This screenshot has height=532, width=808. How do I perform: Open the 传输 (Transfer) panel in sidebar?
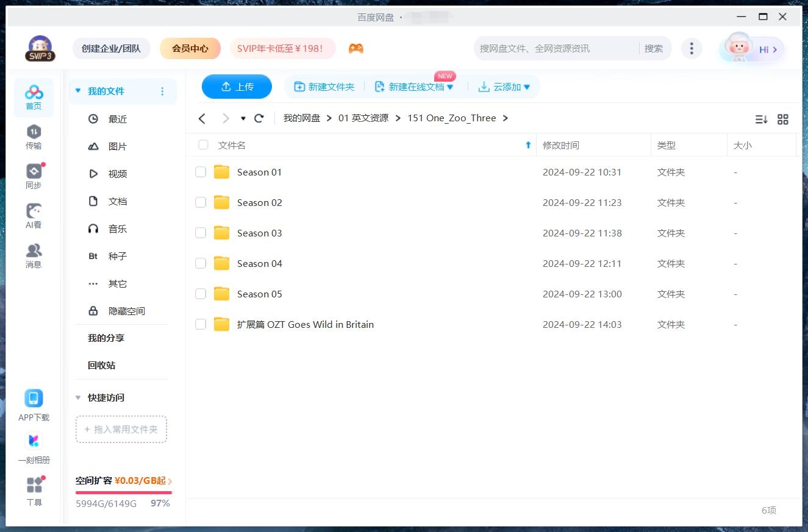click(34, 135)
